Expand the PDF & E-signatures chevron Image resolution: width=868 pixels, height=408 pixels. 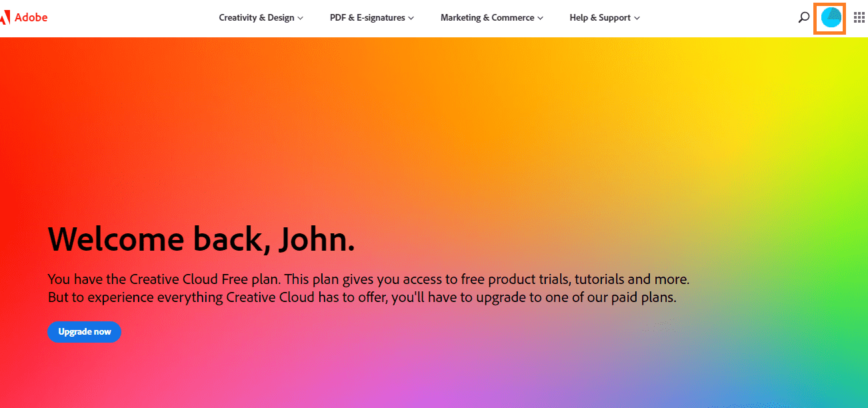coord(411,18)
